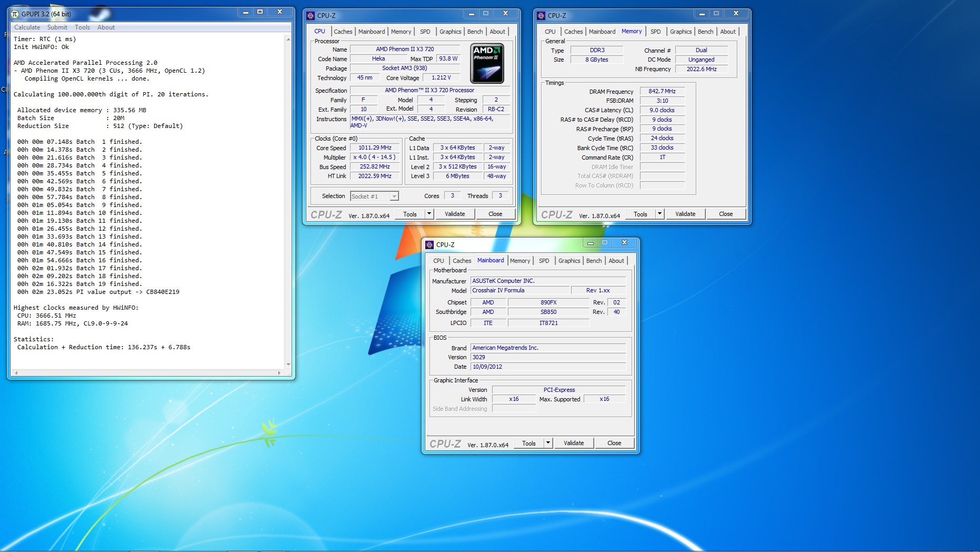Select Memory tab in the Mainboard window
Screen dimensions: 980x552
point(520,261)
